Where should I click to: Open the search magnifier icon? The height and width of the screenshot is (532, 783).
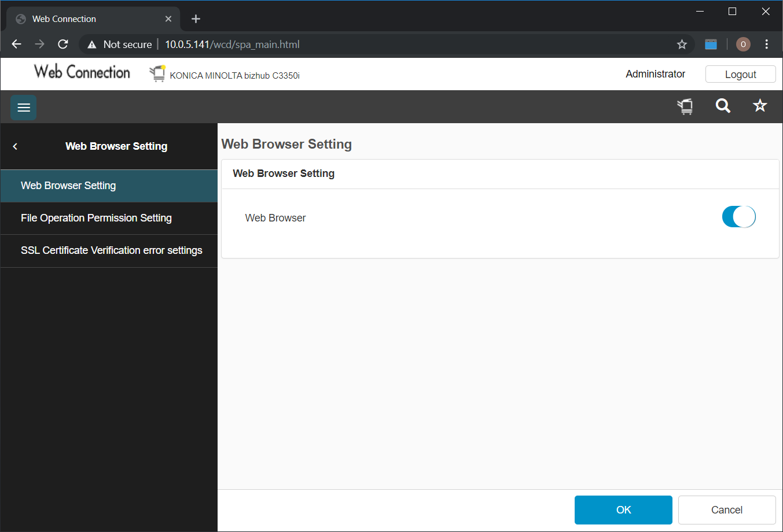click(x=723, y=106)
